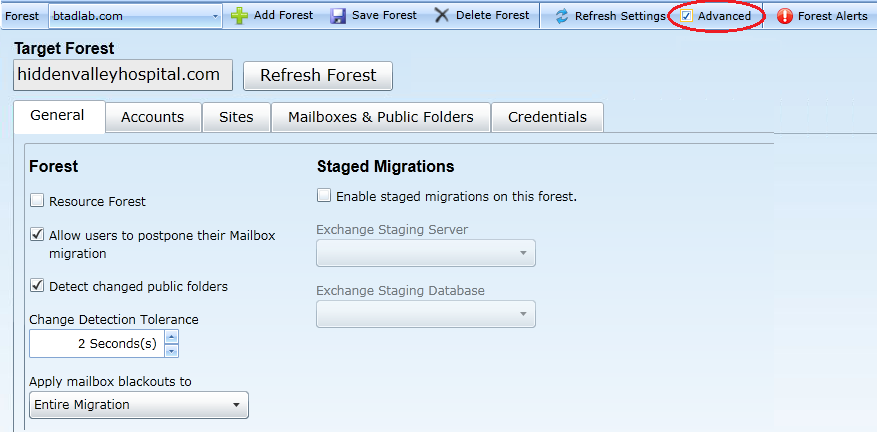The image size is (877, 432).
Task: Click the Save Forest floppy disk icon
Action: pyautogui.click(x=338, y=16)
